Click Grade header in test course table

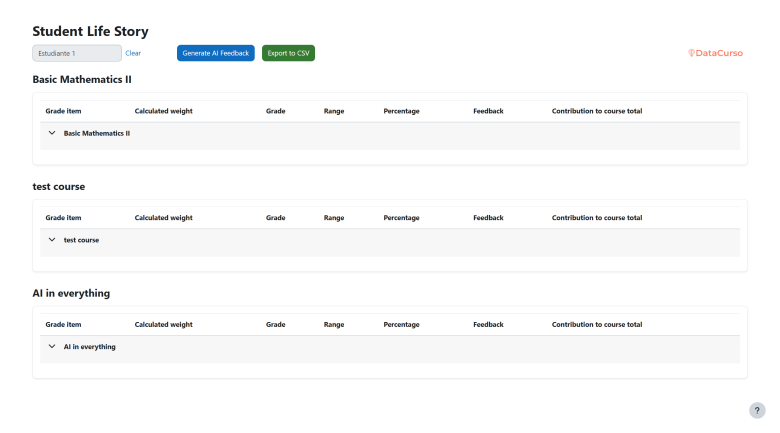pyautogui.click(x=275, y=218)
